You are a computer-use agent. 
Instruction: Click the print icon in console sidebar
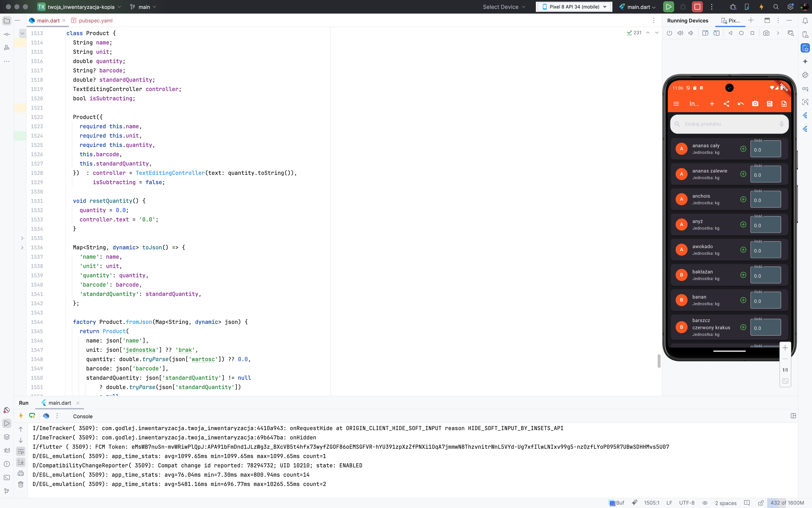click(x=21, y=473)
